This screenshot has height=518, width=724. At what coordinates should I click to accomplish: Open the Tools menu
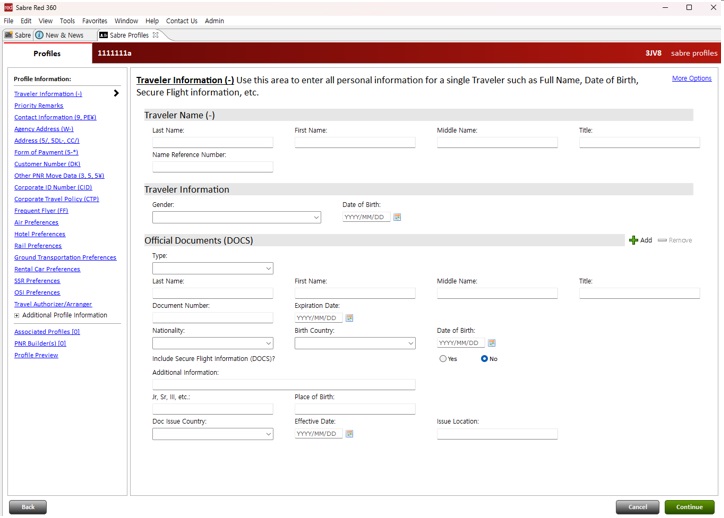pyautogui.click(x=67, y=21)
